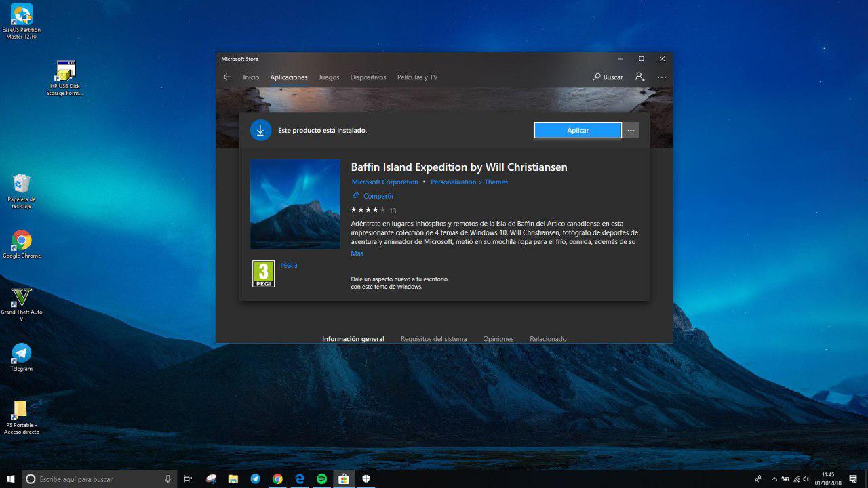Click the microphone icon in search box
This screenshot has width=868, height=488.
point(167,479)
